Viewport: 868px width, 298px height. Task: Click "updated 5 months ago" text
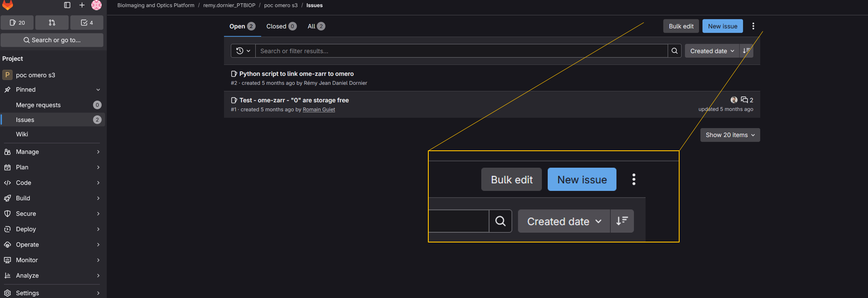click(726, 109)
